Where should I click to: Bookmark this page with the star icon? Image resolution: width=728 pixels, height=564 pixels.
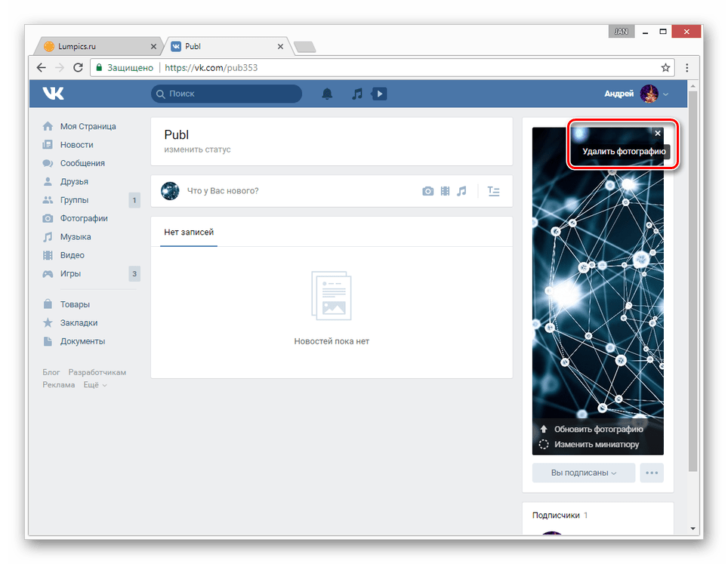pos(665,67)
